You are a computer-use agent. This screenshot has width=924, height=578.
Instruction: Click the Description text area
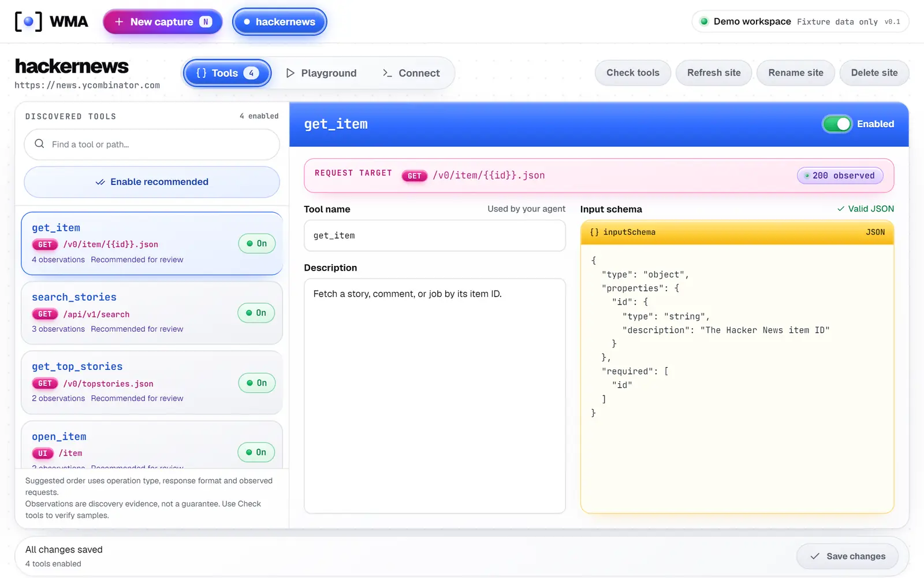click(x=435, y=396)
